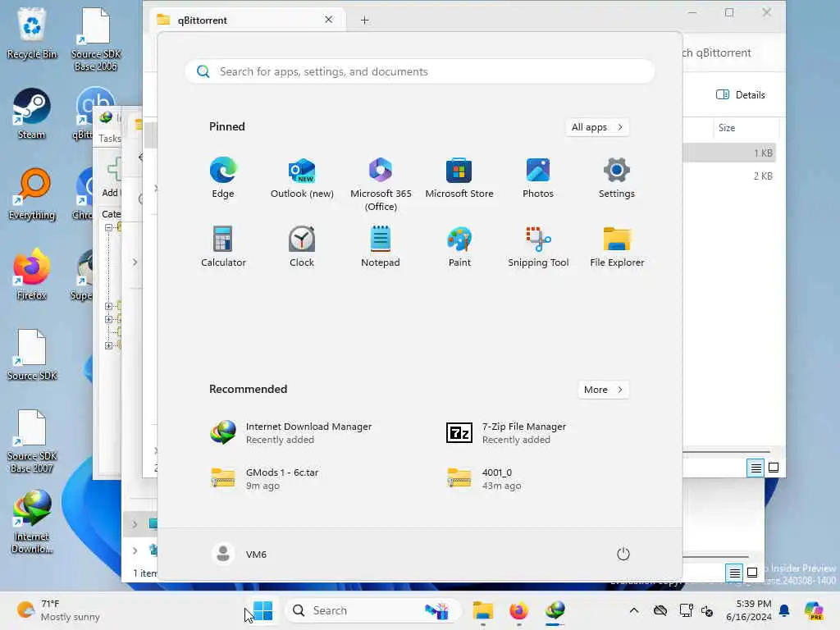Open Microsoft 365 (Office) app

pyautogui.click(x=381, y=185)
